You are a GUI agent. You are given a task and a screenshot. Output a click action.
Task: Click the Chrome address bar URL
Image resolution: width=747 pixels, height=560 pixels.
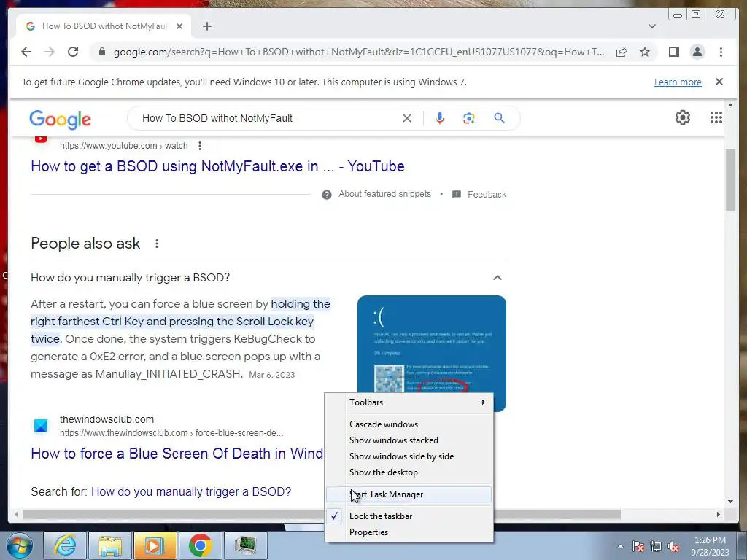359,52
